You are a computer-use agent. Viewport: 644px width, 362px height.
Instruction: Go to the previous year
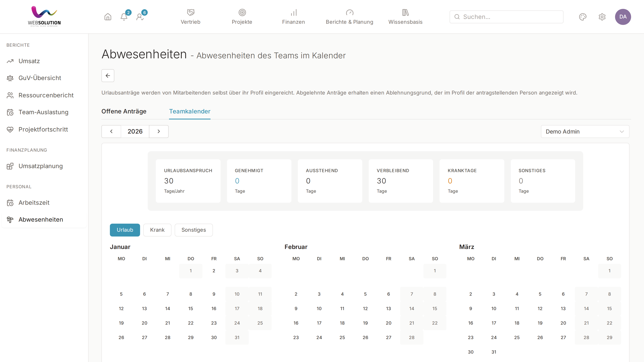[x=111, y=131]
